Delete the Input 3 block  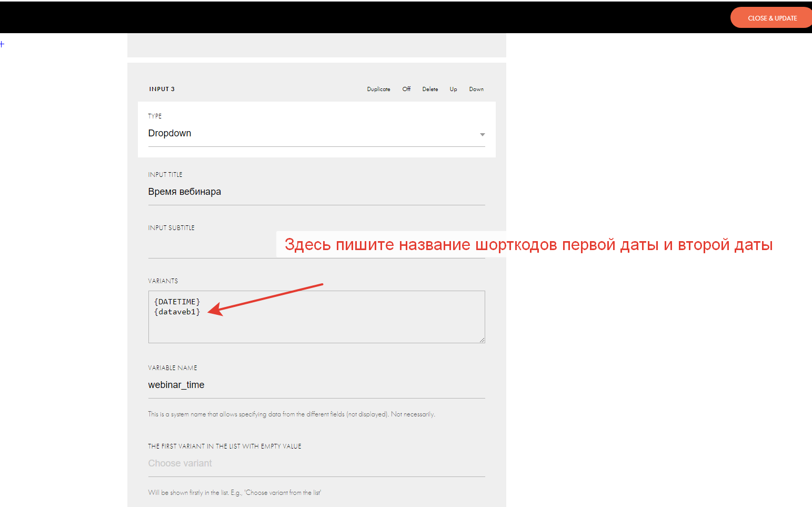click(430, 89)
